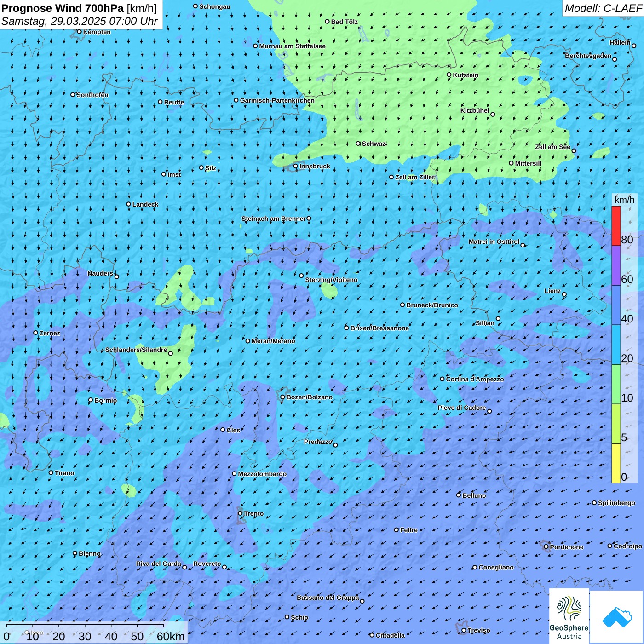Viewport: 644px width, 644px height.
Task: Click the Tirano city marker
Action: click(51, 472)
